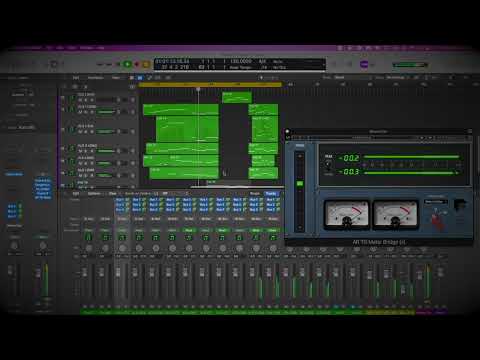
Task: Adjust the fourth track's header volume slider
Action: [x=106, y=151]
